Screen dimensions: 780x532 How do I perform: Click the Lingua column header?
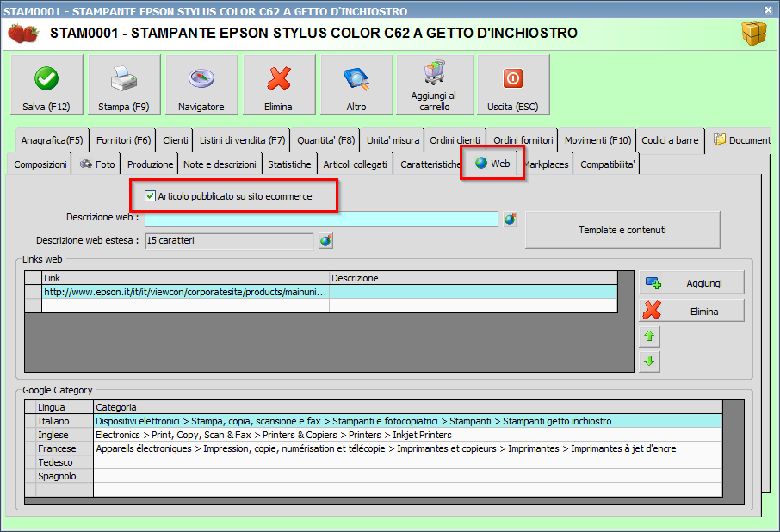pos(65,407)
